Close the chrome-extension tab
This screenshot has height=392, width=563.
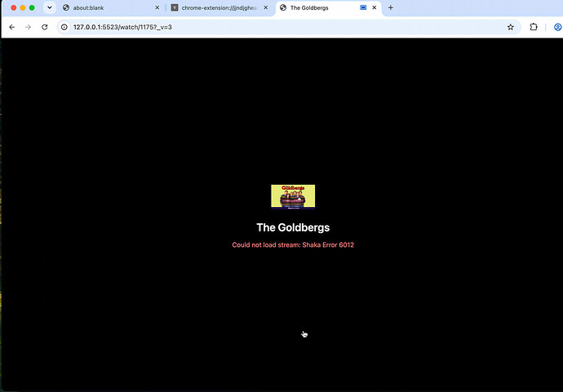click(266, 7)
